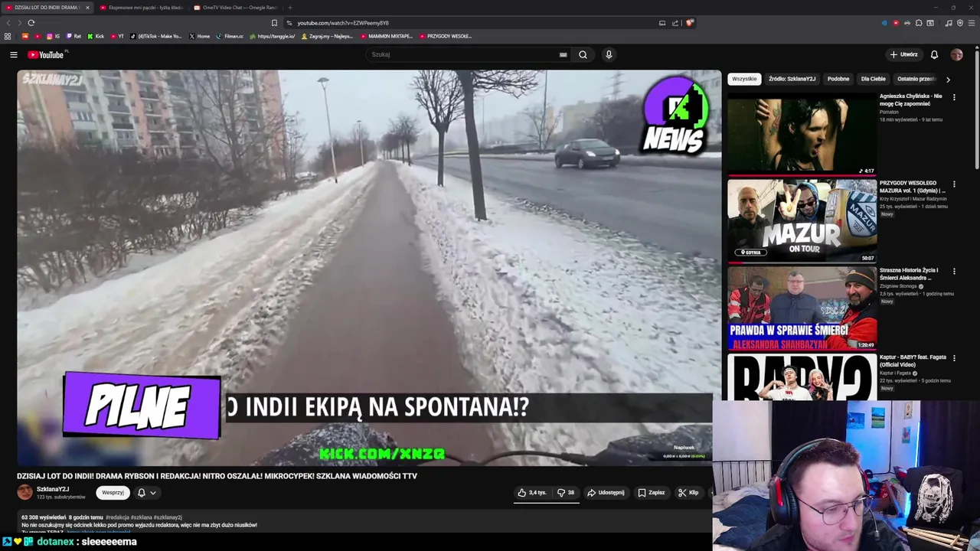
Task: Open the music note playlist icon in toolbar
Action: tap(949, 23)
